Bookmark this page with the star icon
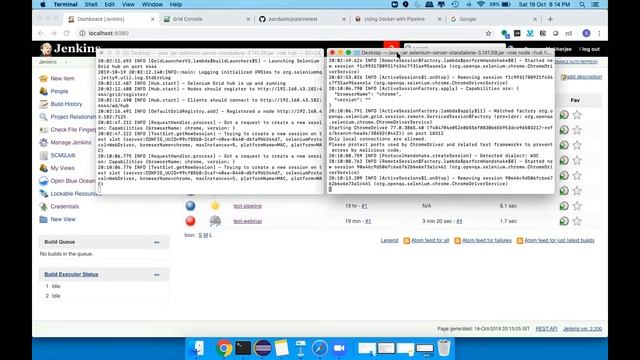The width and height of the screenshot is (640, 360). [x=488, y=33]
